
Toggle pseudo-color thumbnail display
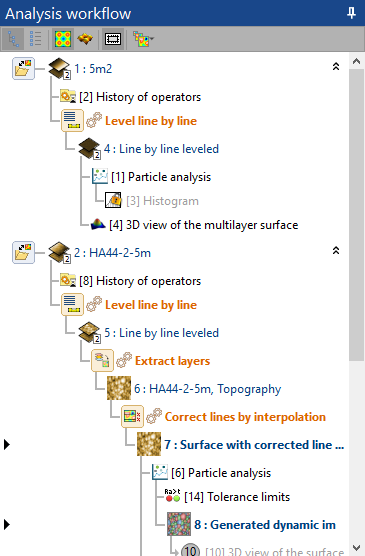click(x=63, y=39)
